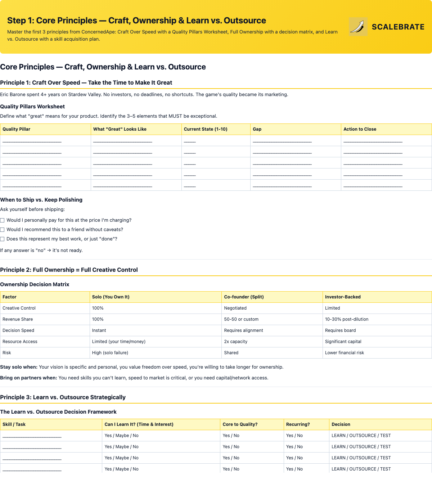Click the 'Ownership Decision Matrix' subheading
The width and height of the screenshot is (432, 504).
click(x=35, y=284)
